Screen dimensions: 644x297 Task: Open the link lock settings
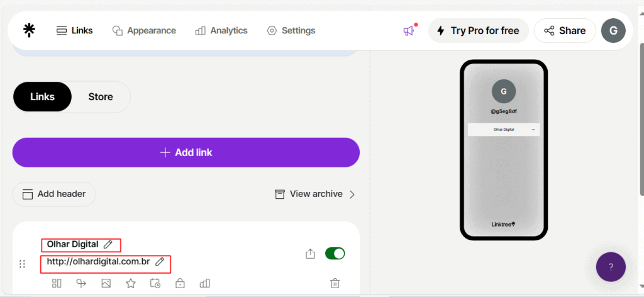click(x=180, y=283)
